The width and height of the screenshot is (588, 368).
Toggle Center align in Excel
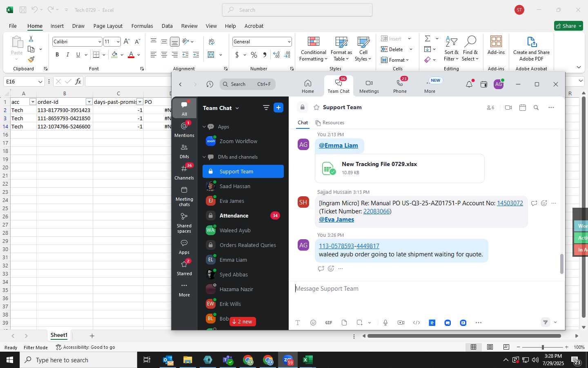pos(164,55)
